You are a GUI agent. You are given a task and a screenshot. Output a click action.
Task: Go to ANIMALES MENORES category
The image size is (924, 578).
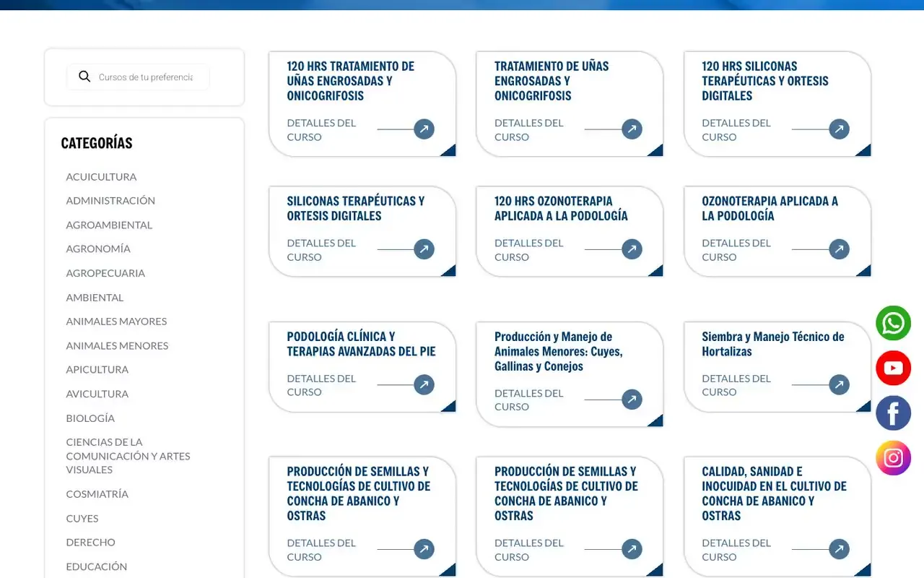point(117,345)
